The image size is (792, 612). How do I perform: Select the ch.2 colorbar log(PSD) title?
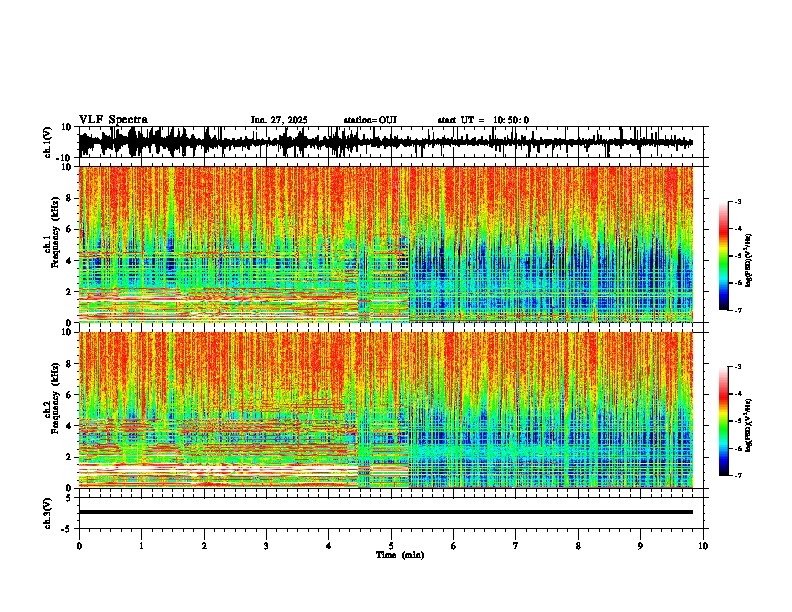[x=749, y=425]
